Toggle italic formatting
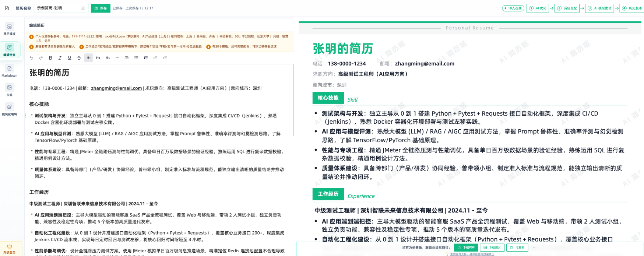 click(60, 58)
